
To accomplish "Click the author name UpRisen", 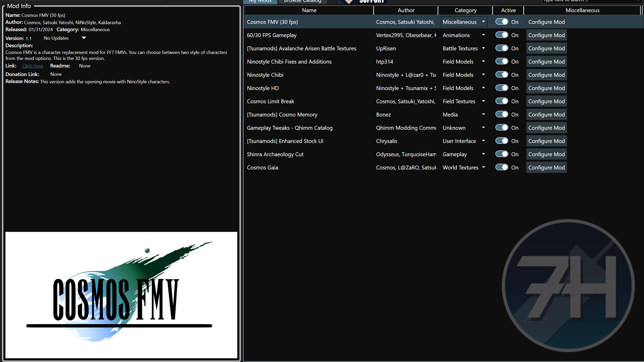I will click(386, 48).
